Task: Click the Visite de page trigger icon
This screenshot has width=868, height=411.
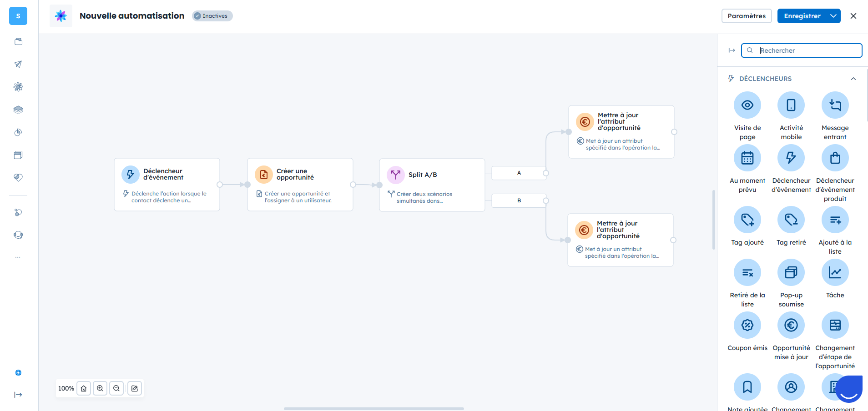Action: coord(747,105)
